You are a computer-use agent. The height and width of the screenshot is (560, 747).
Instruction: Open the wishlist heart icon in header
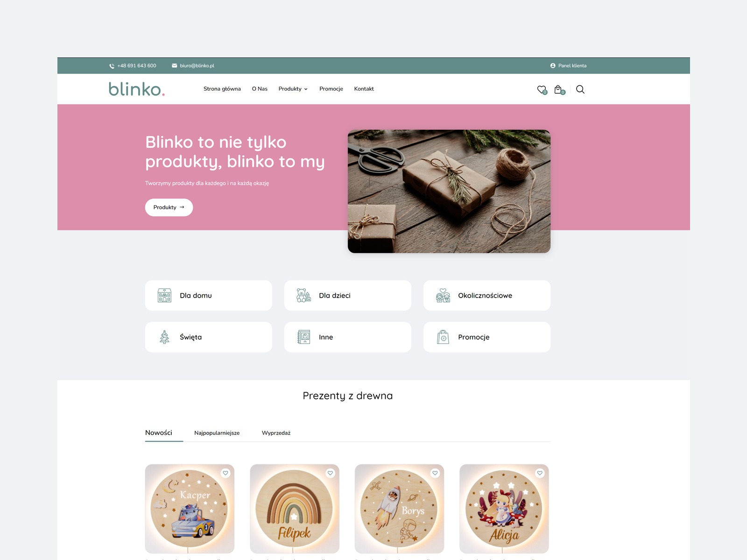click(542, 90)
